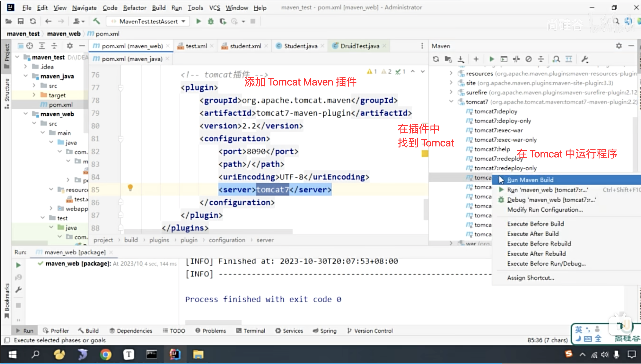Toggle Skip Tests Mode in Maven toolbar
Viewport: 641px width, 364px height.
[x=529, y=59]
